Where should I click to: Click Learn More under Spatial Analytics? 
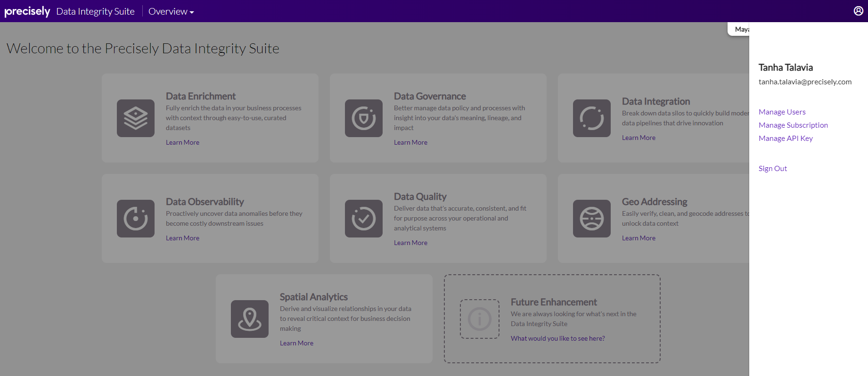(x=296, y=343)
